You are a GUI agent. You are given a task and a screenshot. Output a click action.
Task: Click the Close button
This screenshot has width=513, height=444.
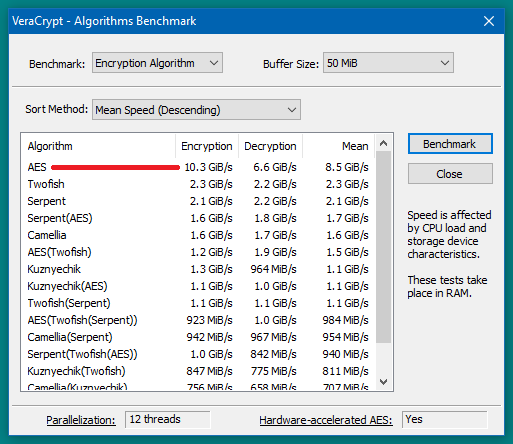450,174
